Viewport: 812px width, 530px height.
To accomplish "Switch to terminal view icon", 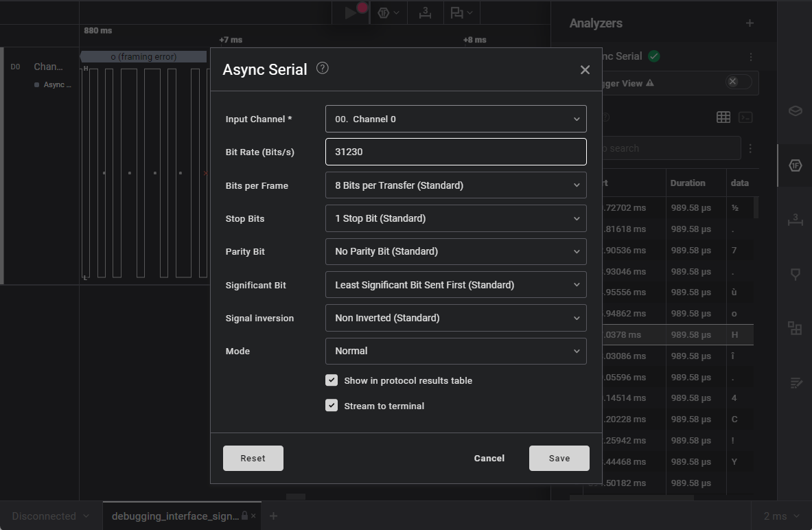I will click(x=745, y=117).
